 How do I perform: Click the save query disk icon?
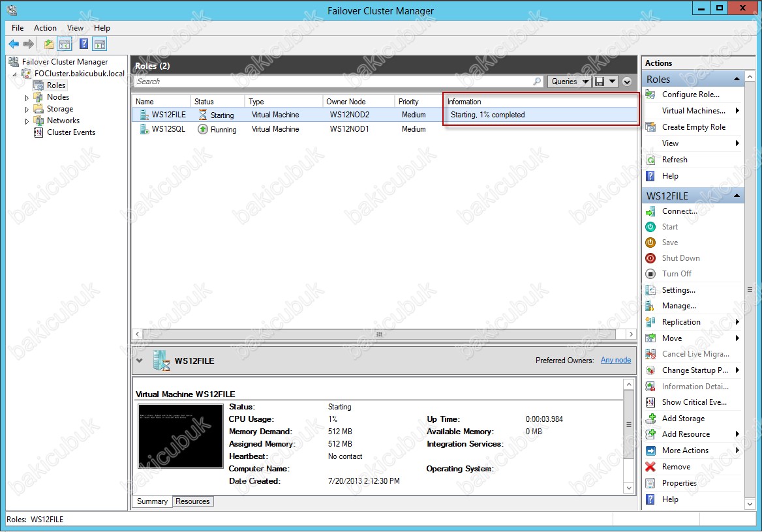tap(600, 81)
